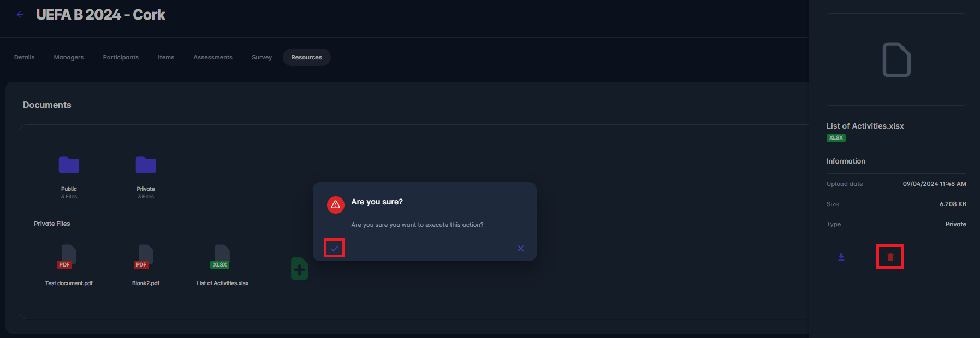Screen dimensions: 980x338
Task: Select the Blank2.pdf file
Action: [x=146, y=257]
